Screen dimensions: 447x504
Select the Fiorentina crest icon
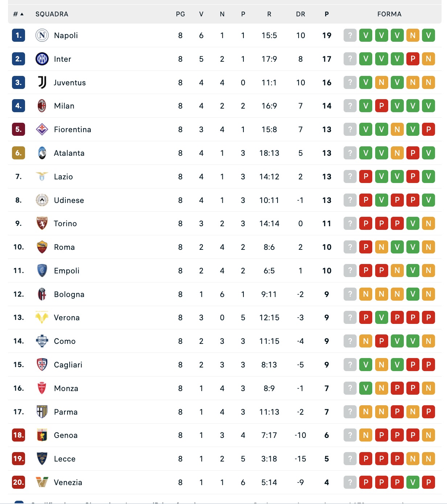point(42,129)
